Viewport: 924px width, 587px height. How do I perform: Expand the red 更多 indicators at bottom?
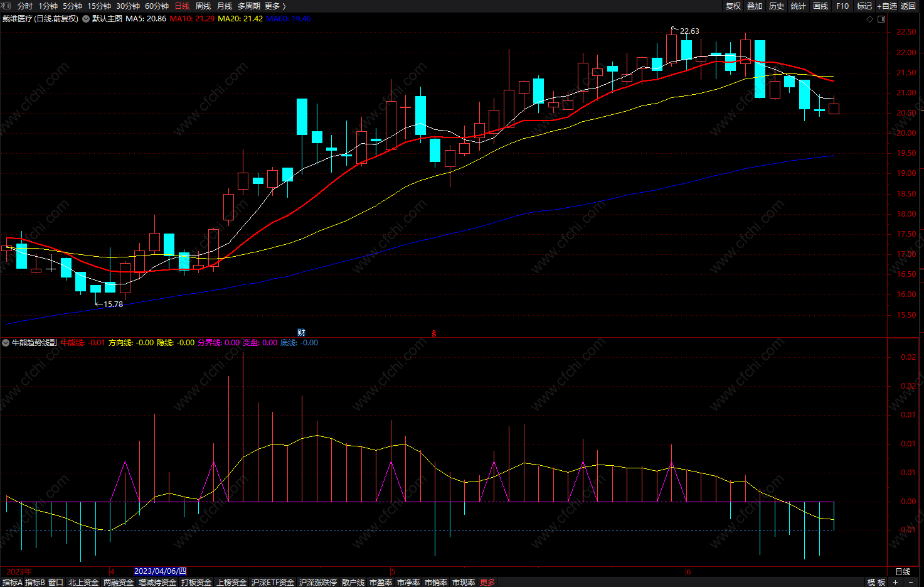point(487,582)
